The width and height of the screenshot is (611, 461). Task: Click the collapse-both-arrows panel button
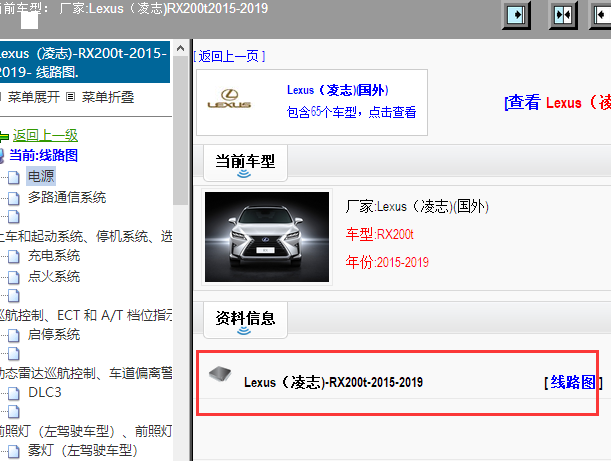click(x=563, y=15)
